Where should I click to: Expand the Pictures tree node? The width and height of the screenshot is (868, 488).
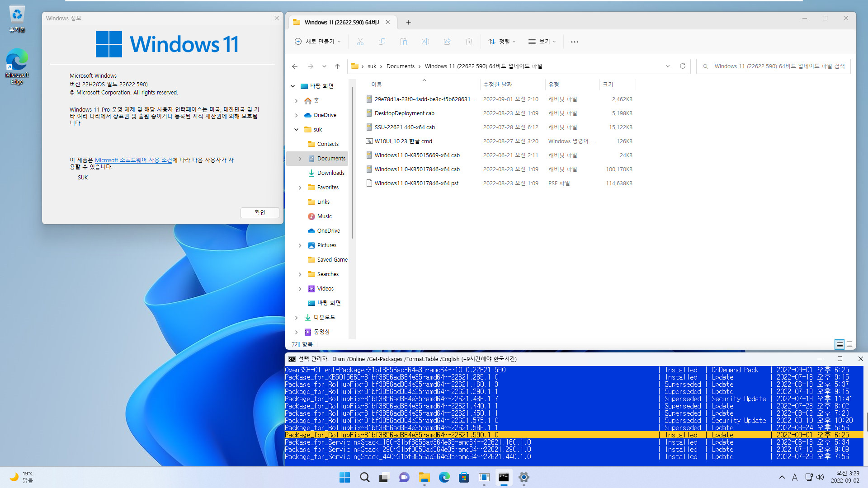point(300,245)
